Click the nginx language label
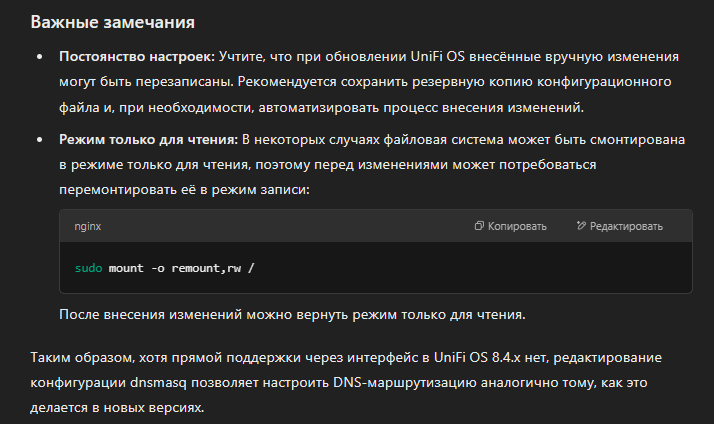714x424 pixels. click(87, 226)
